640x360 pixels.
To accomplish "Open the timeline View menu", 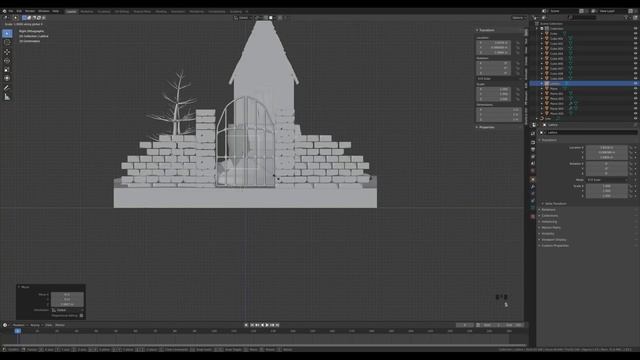I will (49, 325).
